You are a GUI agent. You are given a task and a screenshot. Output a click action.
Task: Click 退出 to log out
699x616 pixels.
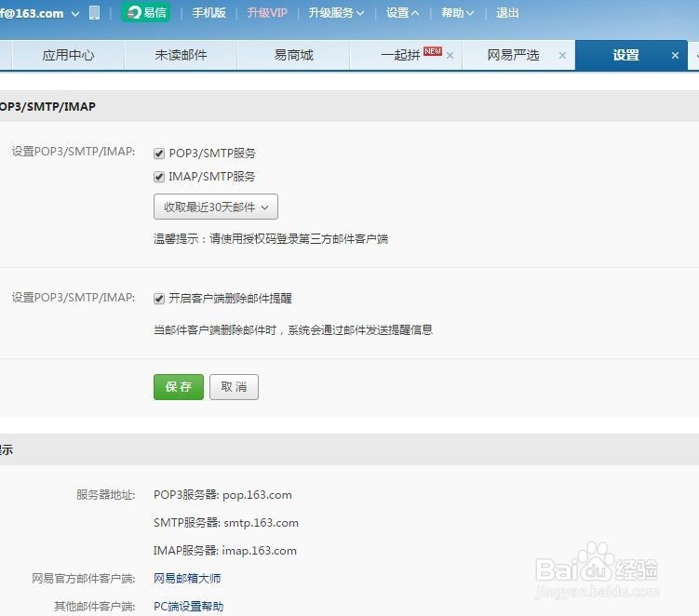tap(508, 13)
